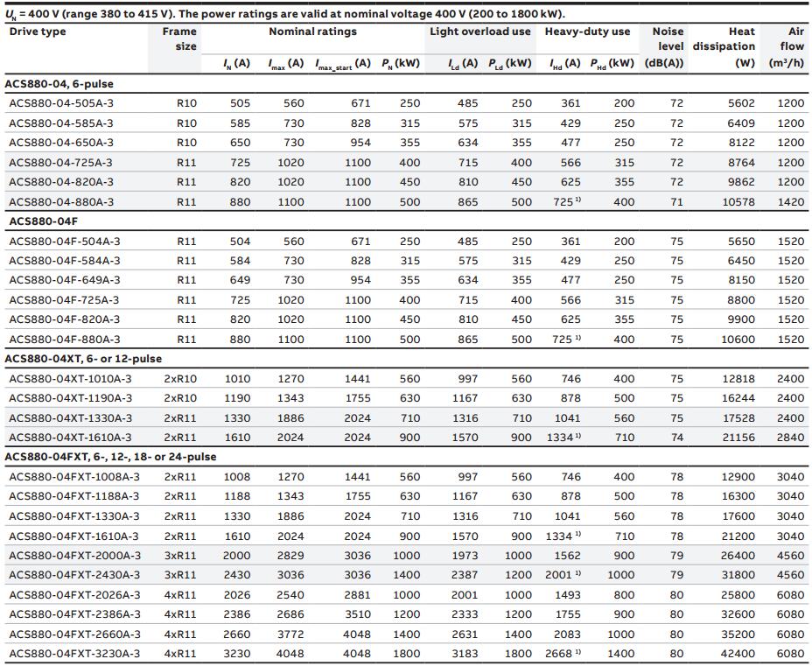This screenshot has height=666, width=812.
Task: Click heat dissipation value 10578
Action: click(x=738, y=202)
